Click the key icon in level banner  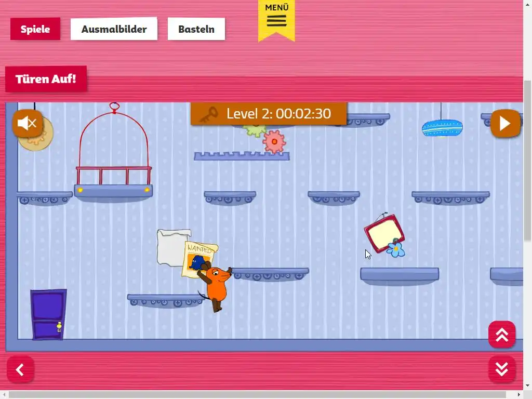click(208, 114)
